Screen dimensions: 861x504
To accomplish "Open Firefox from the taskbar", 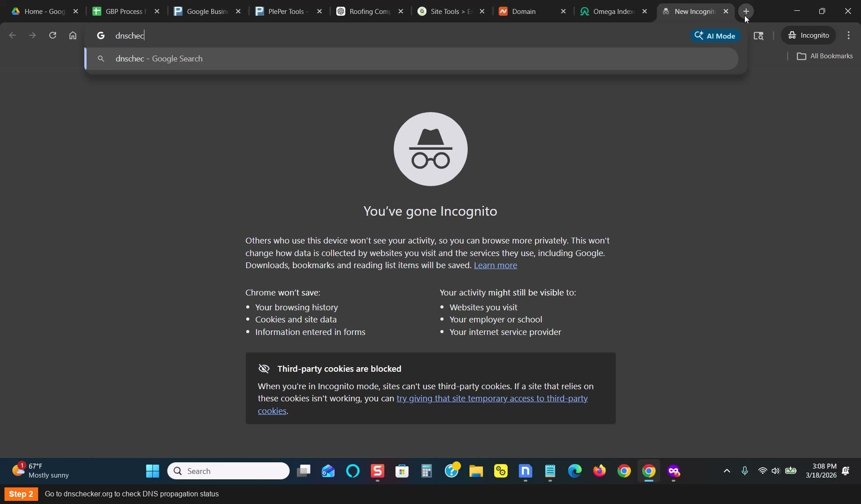I will [x=599, y=471].
